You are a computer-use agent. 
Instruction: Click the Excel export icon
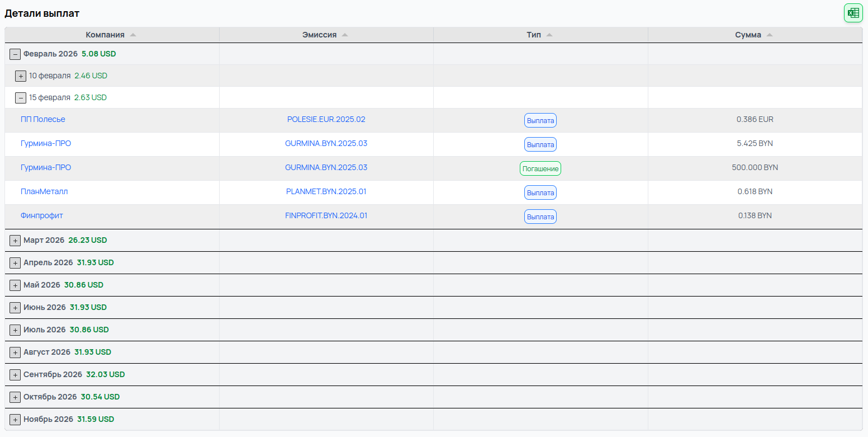click(853, 12)
